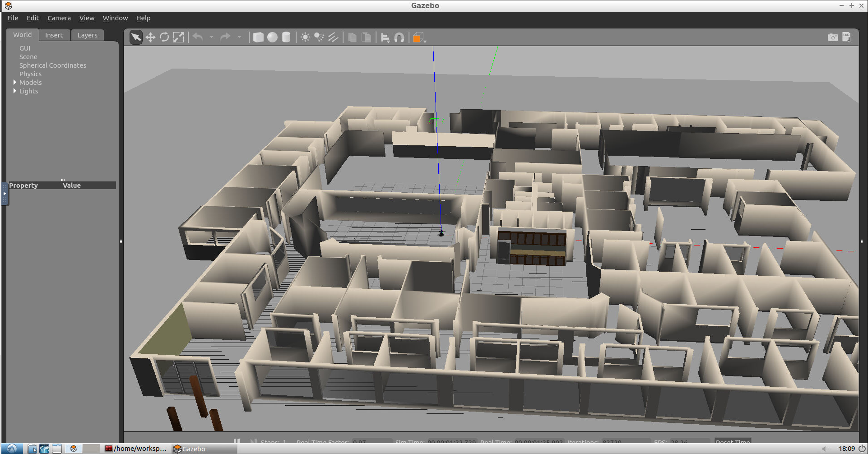This screenshot has height=454, width=868.
Task: Open the redo history dropdown arrow
Action: pos(239,37)
